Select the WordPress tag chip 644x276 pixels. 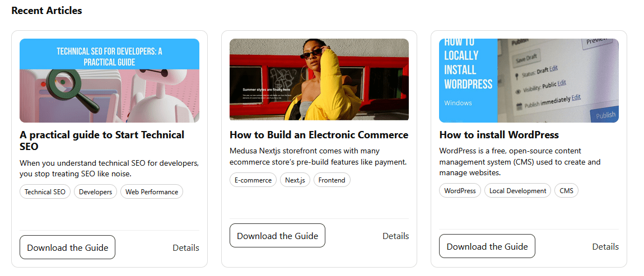point(460,190)
